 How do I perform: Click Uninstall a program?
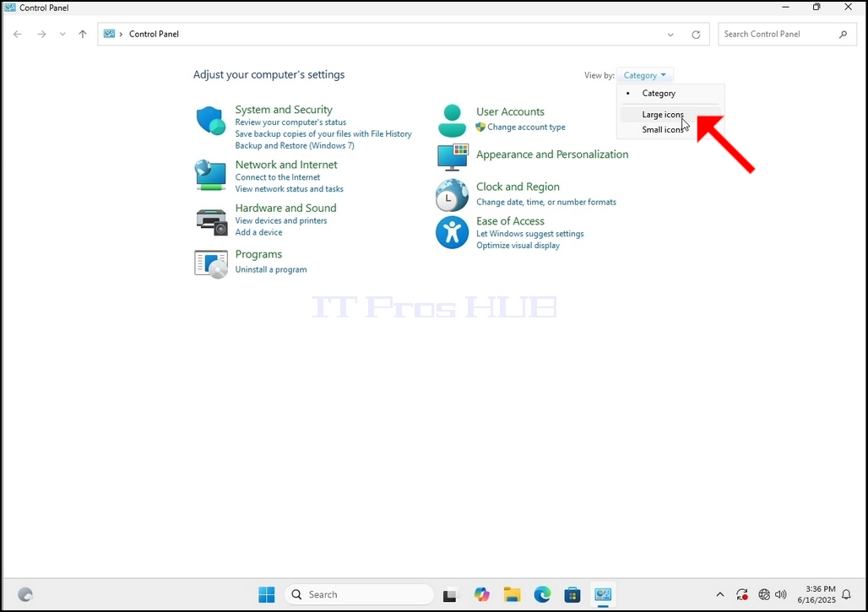click(x=271, y=269)
